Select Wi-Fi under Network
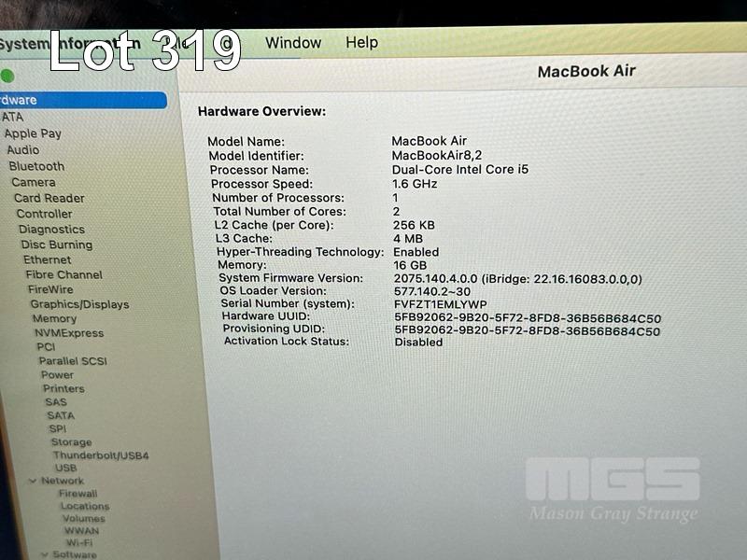This screenshot has height=560, width=747. (78, 542)
